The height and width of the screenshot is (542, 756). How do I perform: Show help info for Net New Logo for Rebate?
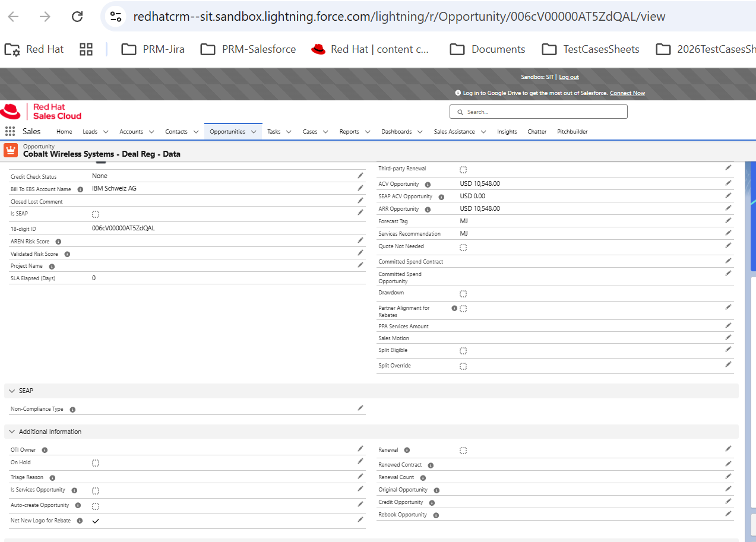80,521
